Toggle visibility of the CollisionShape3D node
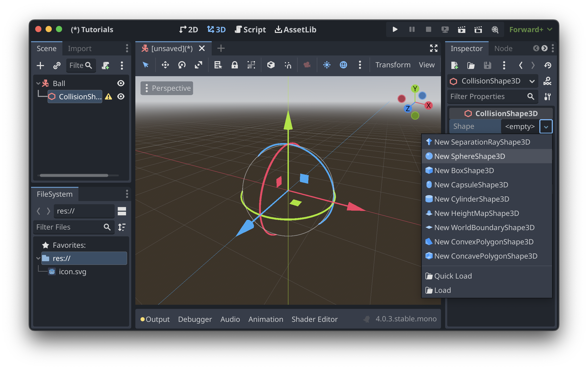The width and height of the screenshot is (588, 369). 121,96
